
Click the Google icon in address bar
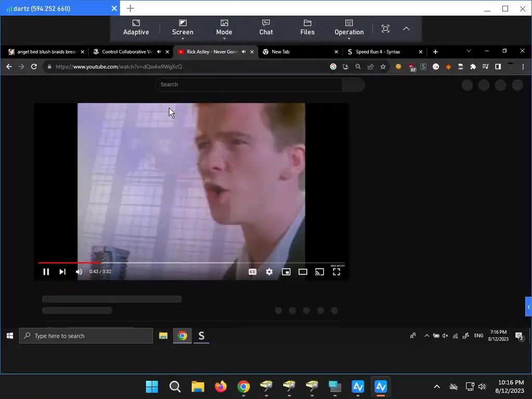tap(333, 66)
